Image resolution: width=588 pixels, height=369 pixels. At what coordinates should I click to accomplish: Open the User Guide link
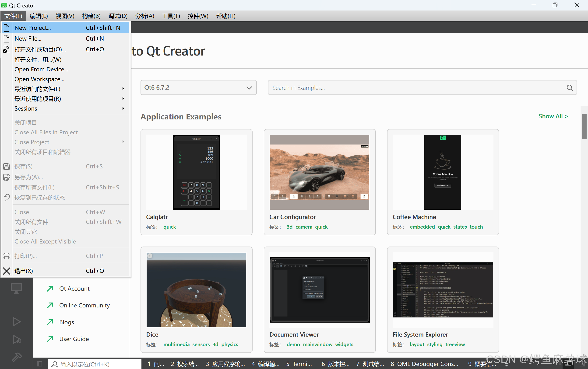pyautogui.click(x=74, y=339)
